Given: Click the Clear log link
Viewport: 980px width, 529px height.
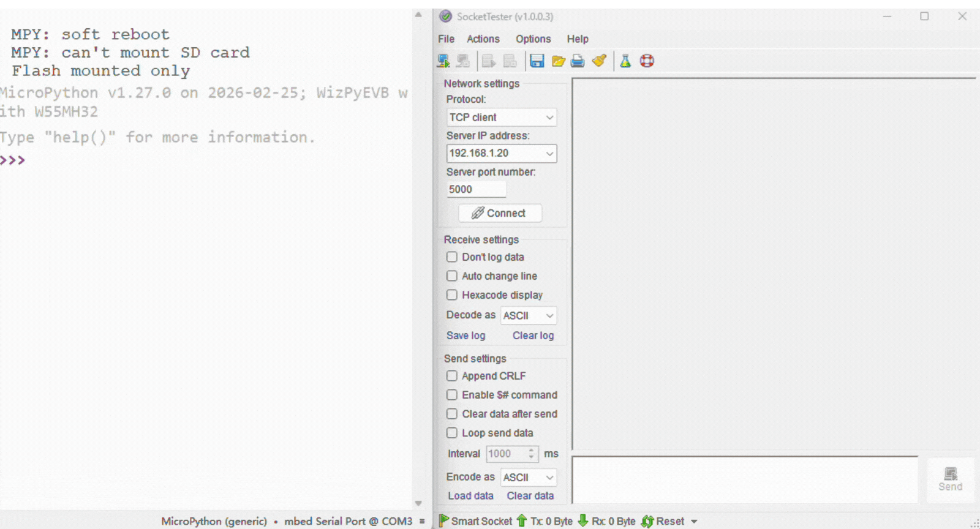Looking at the screenshot, I should point(533,336).
